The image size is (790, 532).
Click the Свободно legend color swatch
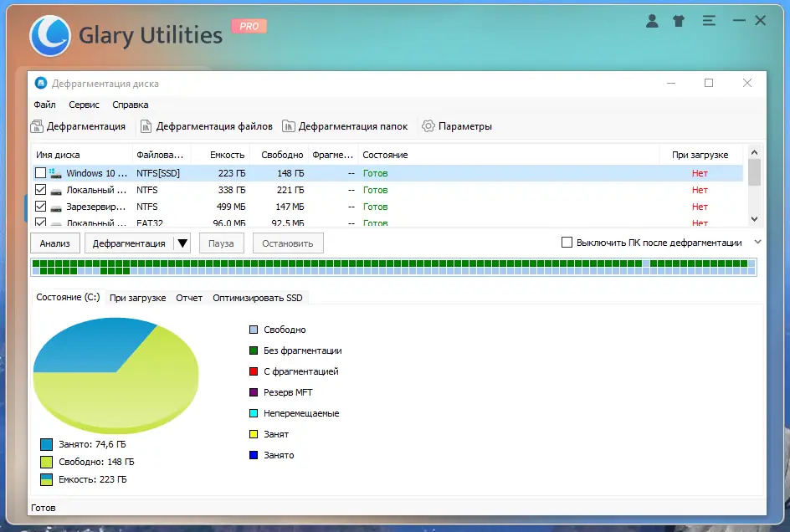254,330
